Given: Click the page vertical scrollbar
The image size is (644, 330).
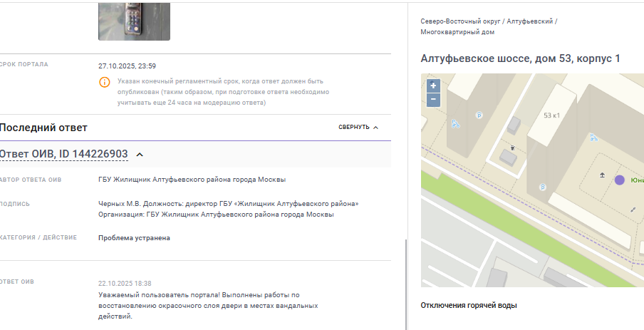Looking at the screenshot, I should 405,284.
